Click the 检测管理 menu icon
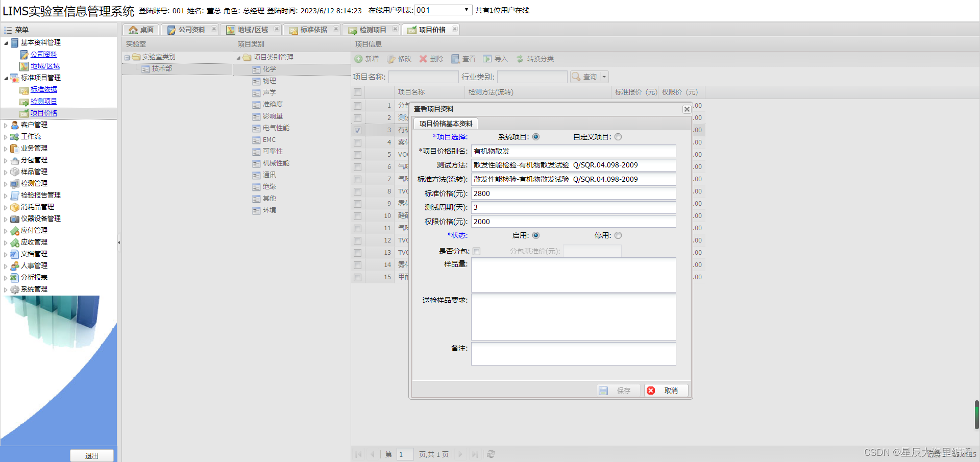The width and height of the screenshot is (980, 462). [15, 184]
